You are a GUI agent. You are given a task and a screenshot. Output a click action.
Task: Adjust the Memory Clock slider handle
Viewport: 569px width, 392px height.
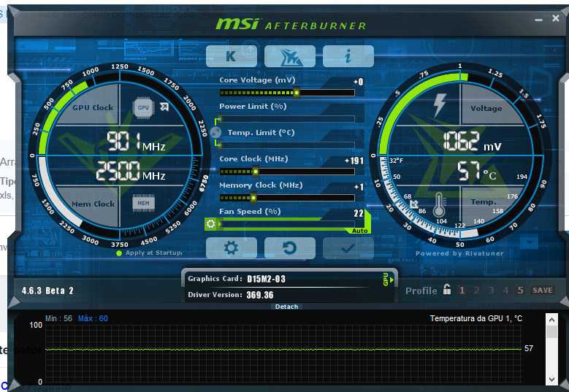(x=253, y=198)
